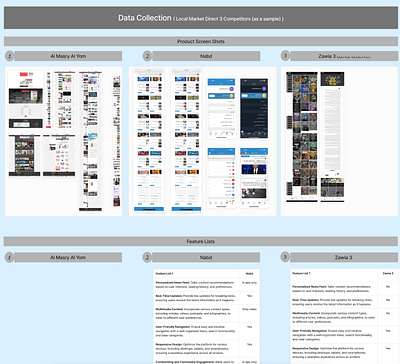Open the first long Nabd news feed screenshot

click(149, 141)
